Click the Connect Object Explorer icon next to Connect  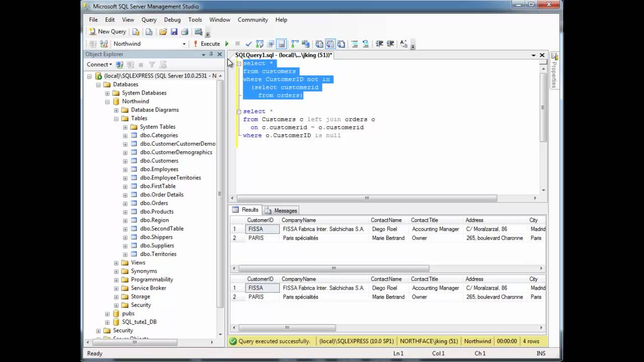pos(120,64)
